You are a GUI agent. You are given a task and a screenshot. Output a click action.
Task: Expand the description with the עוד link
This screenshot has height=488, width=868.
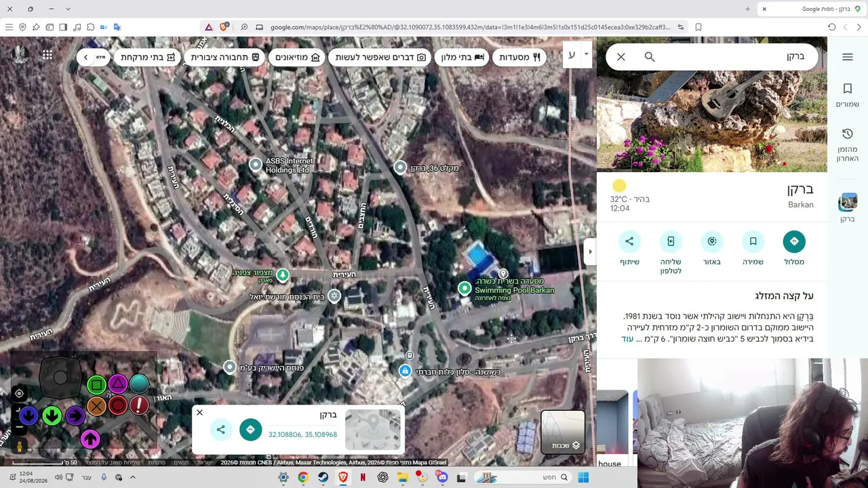coord(627,339)
